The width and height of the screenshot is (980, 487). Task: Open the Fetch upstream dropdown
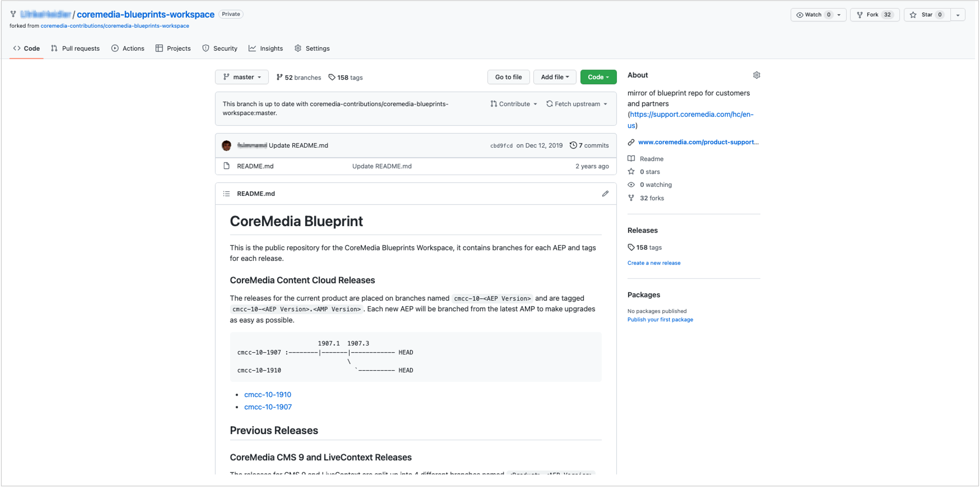[x=577, y=103]
